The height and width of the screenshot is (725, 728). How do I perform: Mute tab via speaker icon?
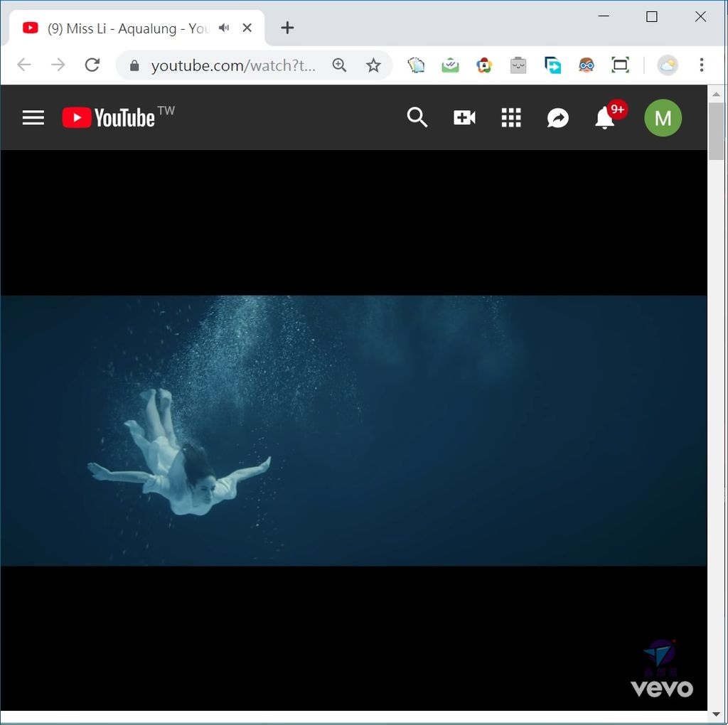click(224, 28)
